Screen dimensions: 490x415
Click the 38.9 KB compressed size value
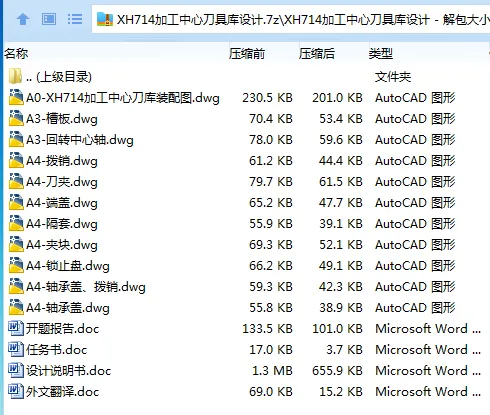point(341,308)
